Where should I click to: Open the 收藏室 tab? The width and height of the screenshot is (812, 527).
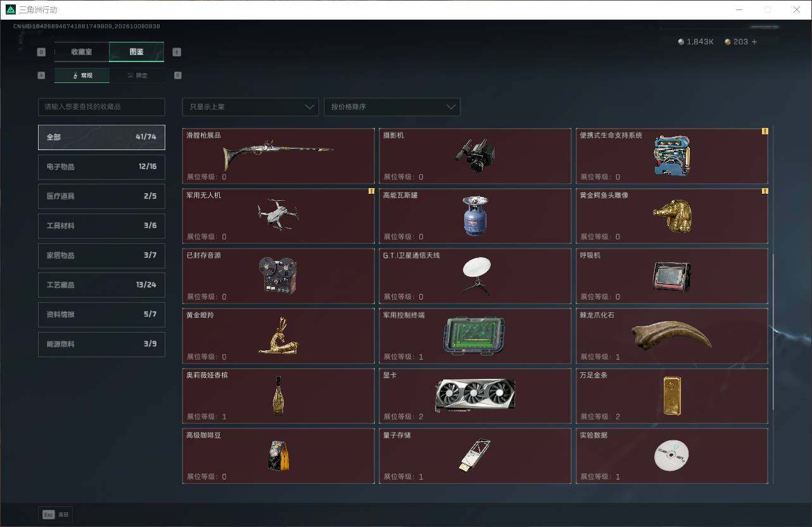(x=82, y=52)
